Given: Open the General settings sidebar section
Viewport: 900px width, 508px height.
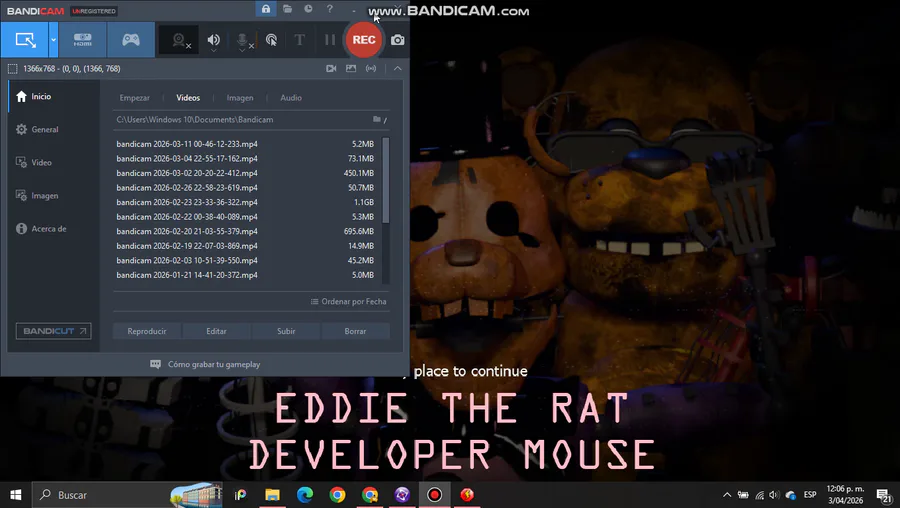Looking at the screenshot, I should [54, 130].
